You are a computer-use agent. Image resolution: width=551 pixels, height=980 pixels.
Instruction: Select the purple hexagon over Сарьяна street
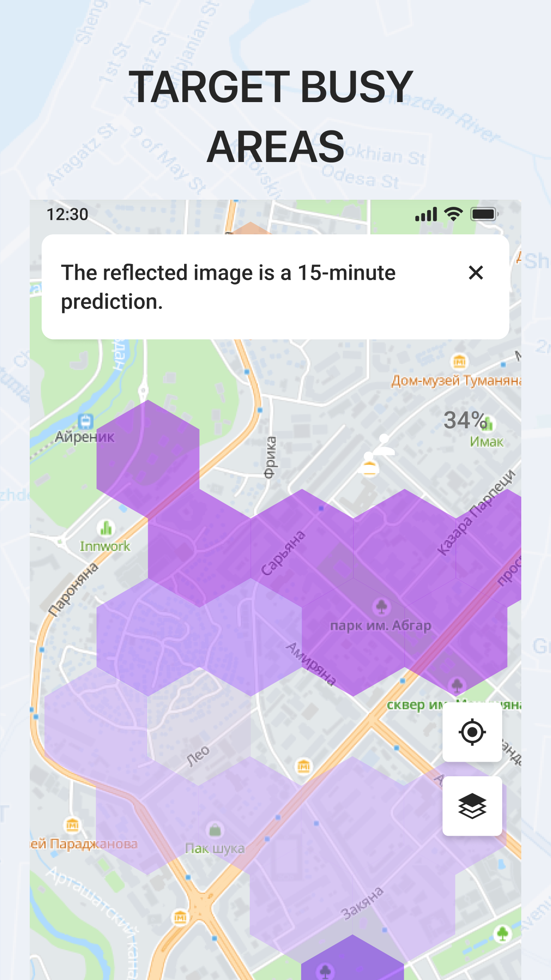coord(302,548)
